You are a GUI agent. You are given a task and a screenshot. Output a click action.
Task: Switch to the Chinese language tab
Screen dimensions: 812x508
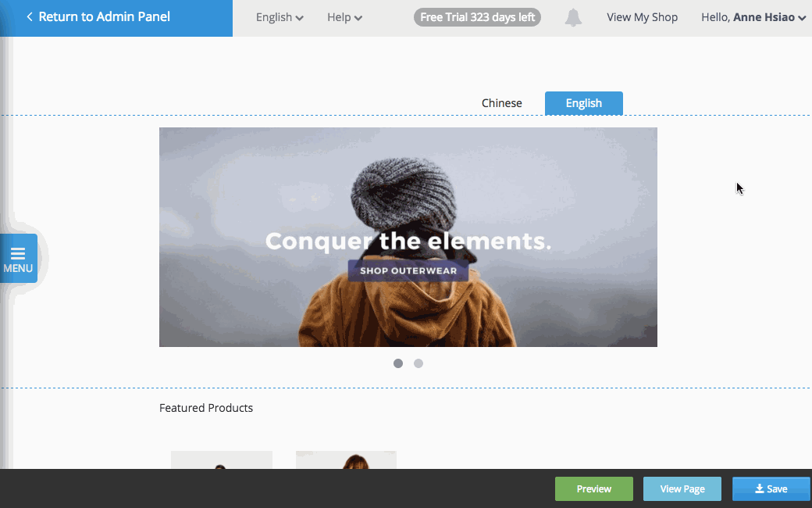click(502, 103)
